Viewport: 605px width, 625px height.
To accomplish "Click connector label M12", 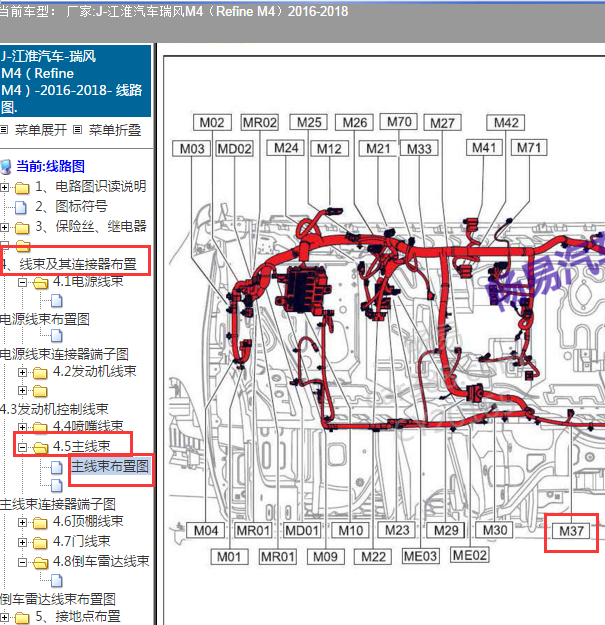I will coord(329,149).
